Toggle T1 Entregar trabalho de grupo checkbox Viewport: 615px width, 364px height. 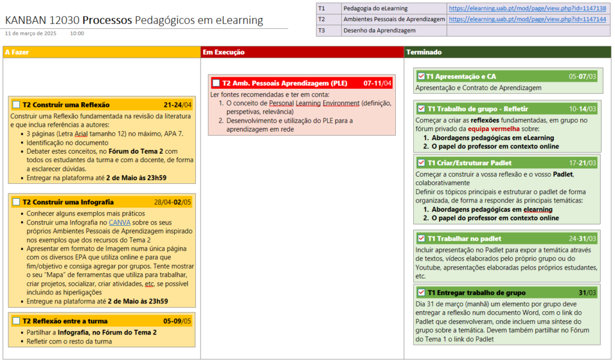click(x=421, y=293)
